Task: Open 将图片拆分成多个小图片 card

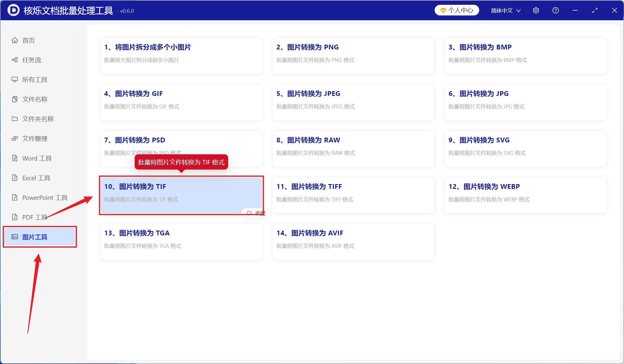Action: [x=181, y=56]
